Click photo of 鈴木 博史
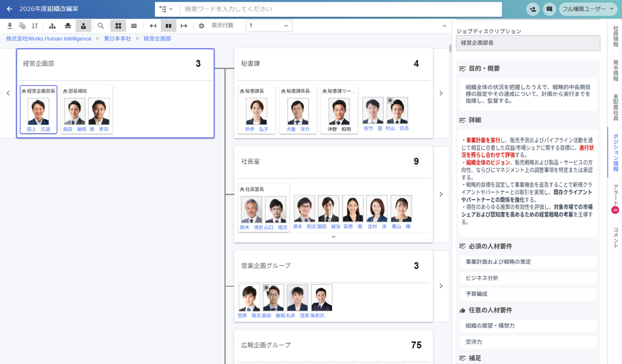Screen dimensions: 622x364 [251, 210]
